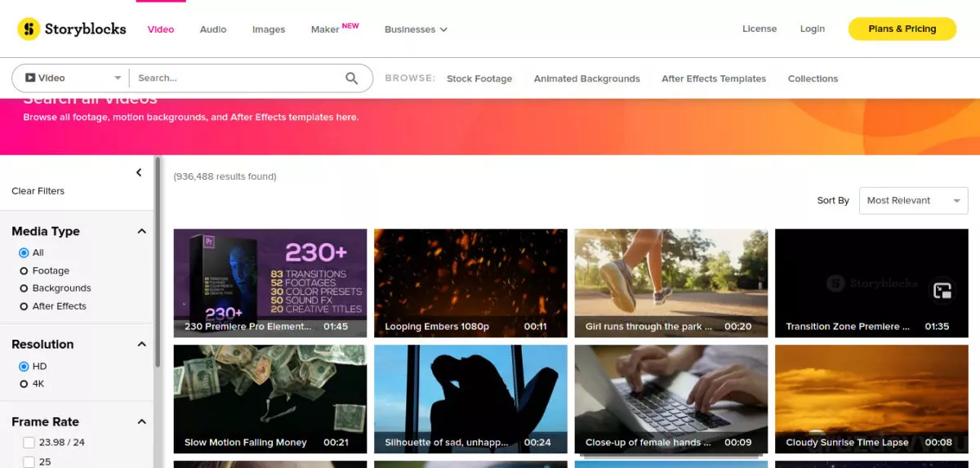980x468 pixels.
Task: Click the picture-in-picture icon on Transition Zone thumbnail
Action: (942, 290)
